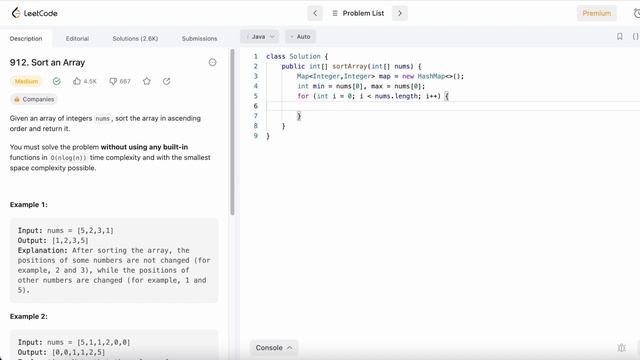Screen dimensions: 640x360
Task: Click the for loop on line 5
Action: point(373,96)
